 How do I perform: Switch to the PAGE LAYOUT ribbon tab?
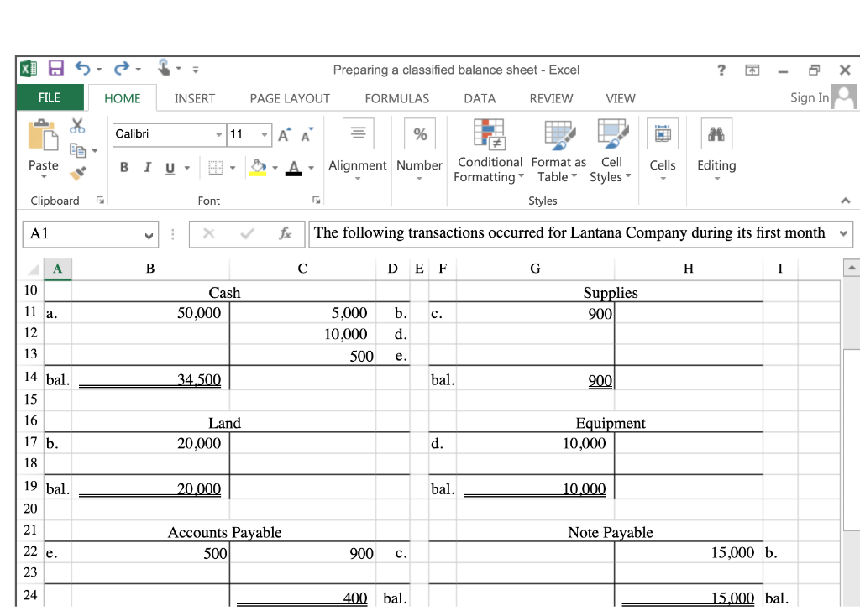coord(289,98)
